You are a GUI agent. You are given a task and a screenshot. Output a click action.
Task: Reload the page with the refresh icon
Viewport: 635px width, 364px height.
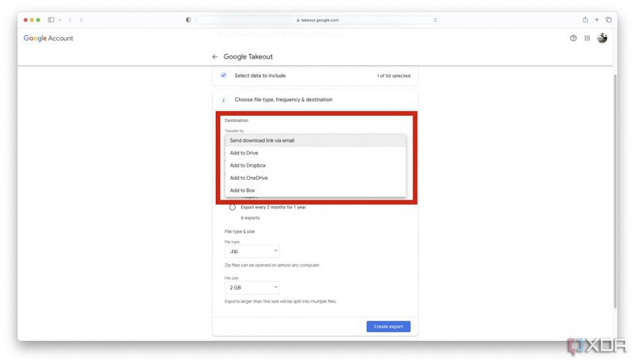435,20
